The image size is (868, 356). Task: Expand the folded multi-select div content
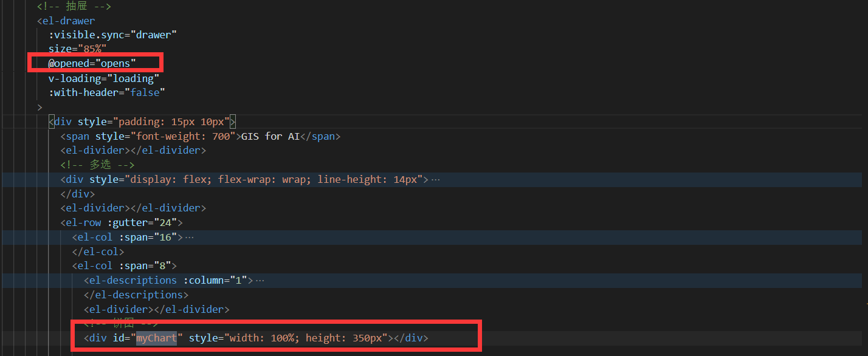pos(435,179)
